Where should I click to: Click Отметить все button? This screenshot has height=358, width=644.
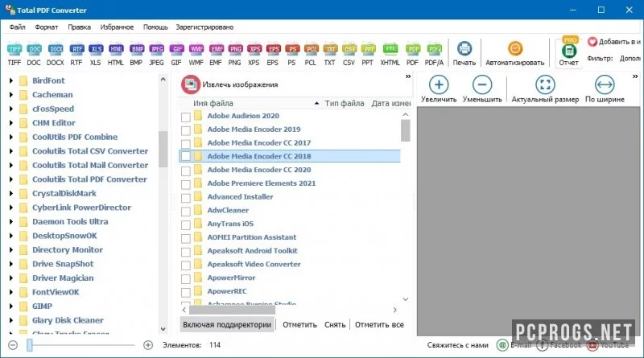379,325
